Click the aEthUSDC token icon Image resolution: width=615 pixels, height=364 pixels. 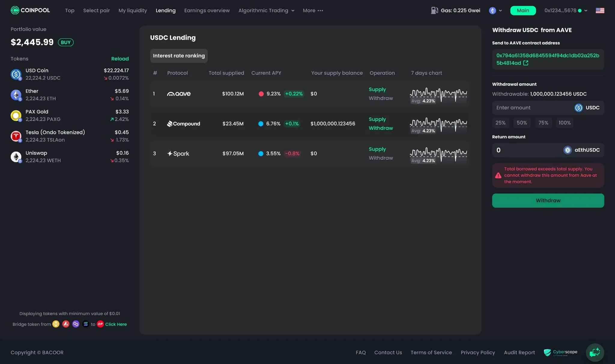(x=567, y=150)
